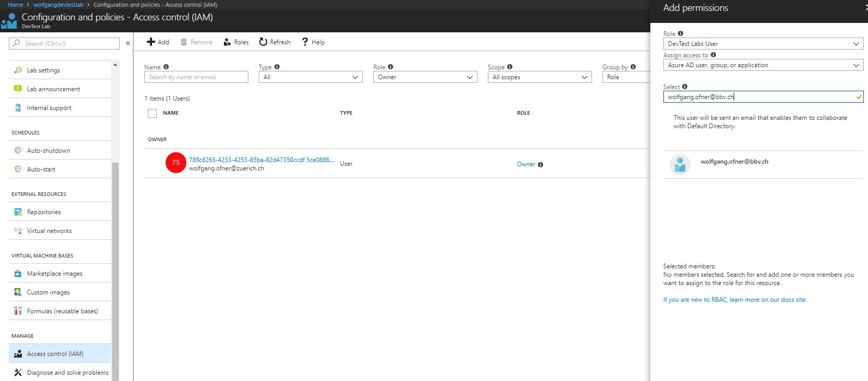Viewport: 868px width, 381px height.
Task: Open Auto-shutdown schedule
Action: click(x=60, y=150)
